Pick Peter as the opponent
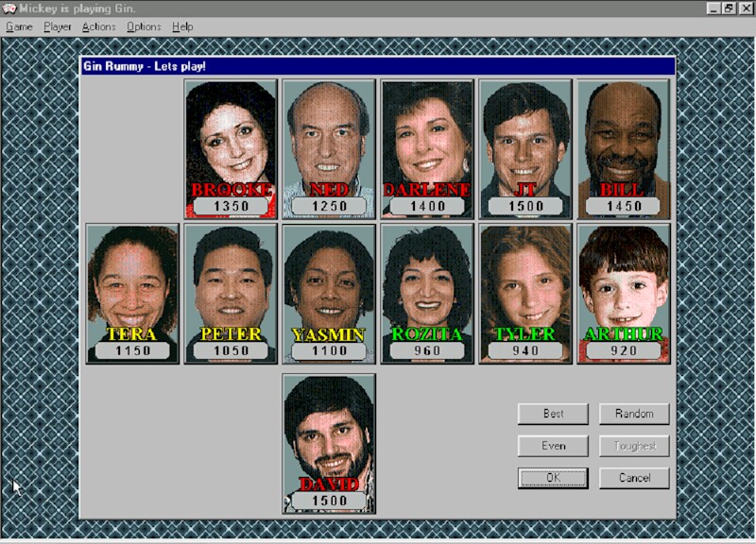The width and height of the screenshot is (756, 544). coord(231,294)
